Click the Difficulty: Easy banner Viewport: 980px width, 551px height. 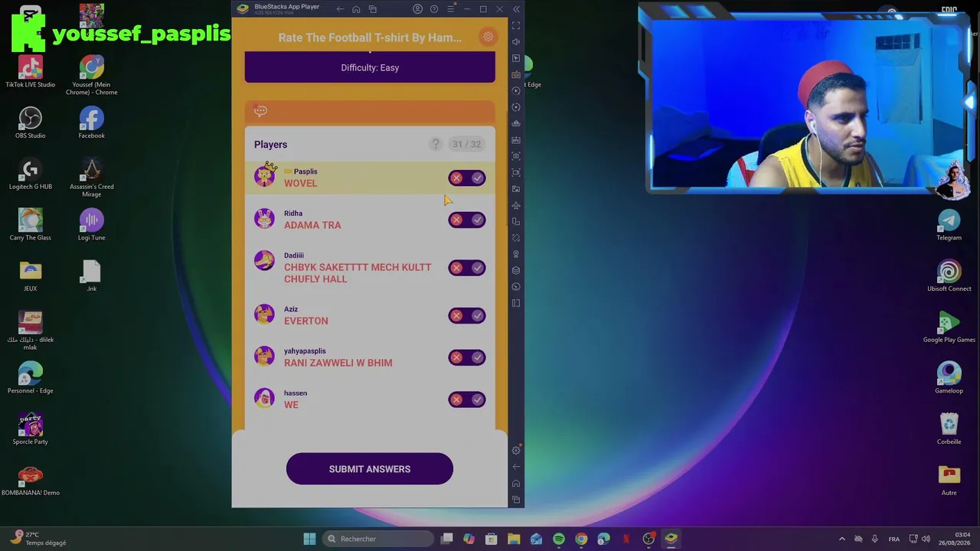pyautogui.click(x=370, y=67)
